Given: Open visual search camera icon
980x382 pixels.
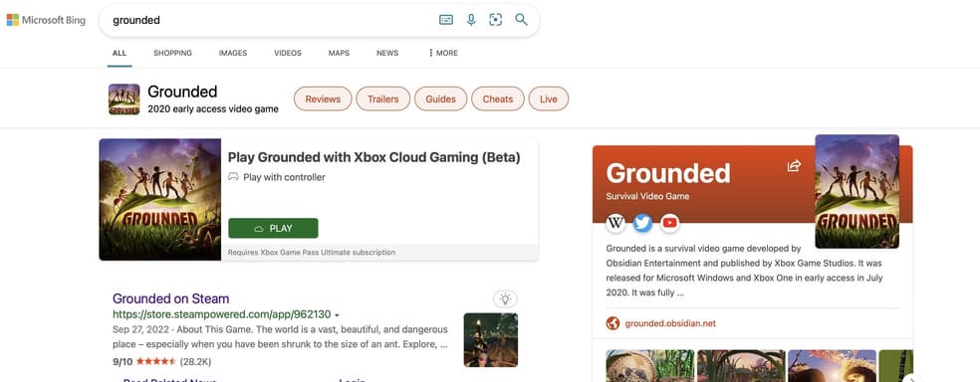Looking at the screenshot, I should (x=496, y=20).
